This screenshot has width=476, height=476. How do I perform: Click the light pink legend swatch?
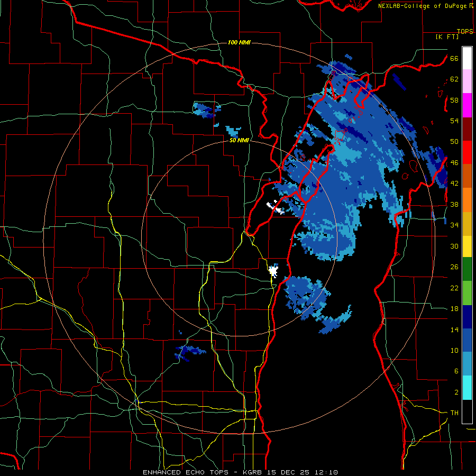(467, 81)
